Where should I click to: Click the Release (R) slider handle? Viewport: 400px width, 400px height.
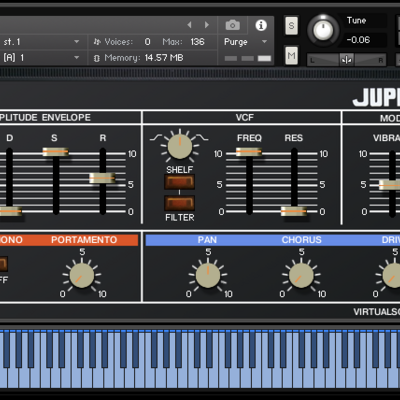point(102,178)
